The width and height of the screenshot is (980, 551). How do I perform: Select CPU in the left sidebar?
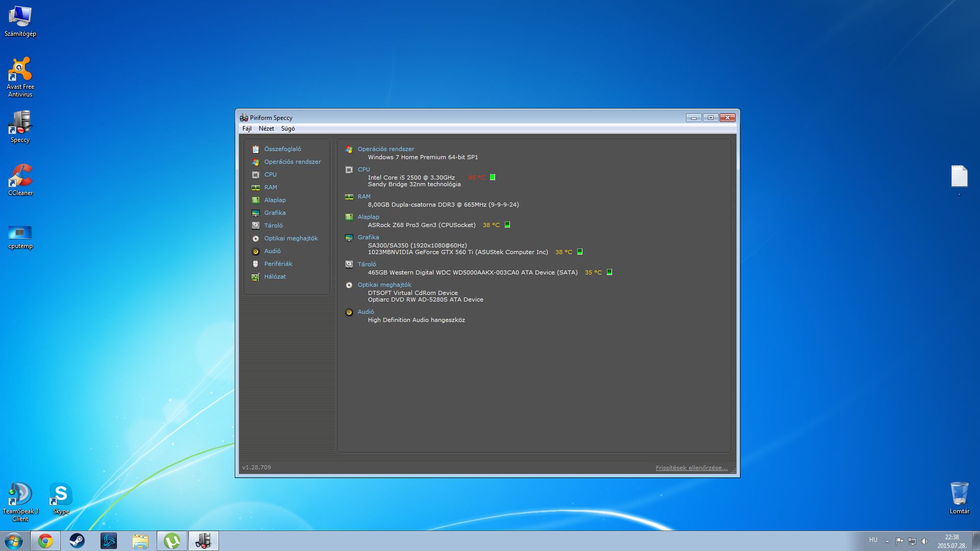(x=270, y=174)
